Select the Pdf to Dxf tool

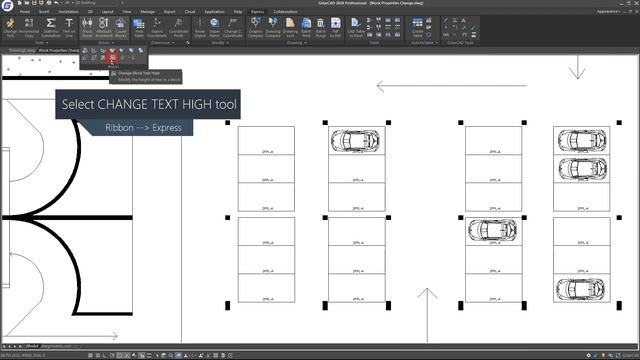coord(336,28)
